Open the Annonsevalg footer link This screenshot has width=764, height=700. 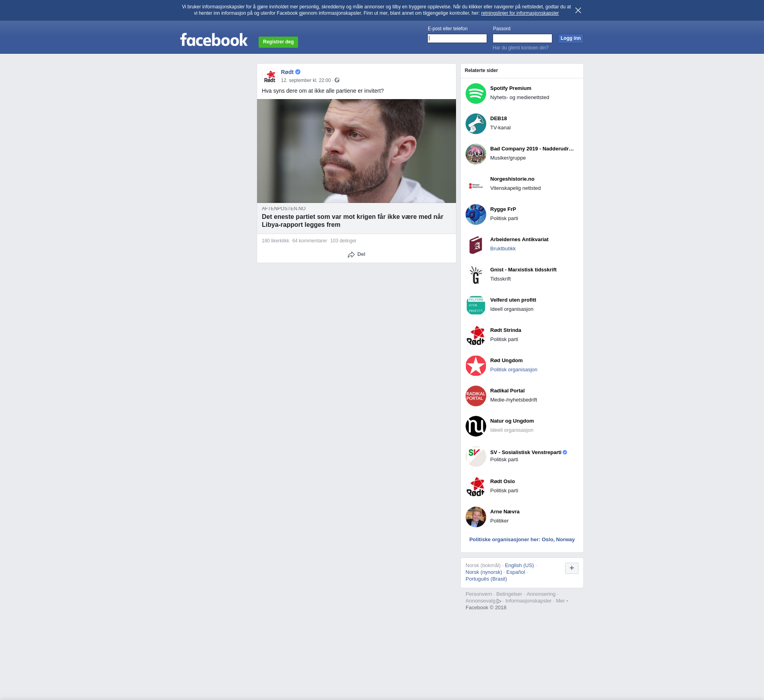point(483,601)
